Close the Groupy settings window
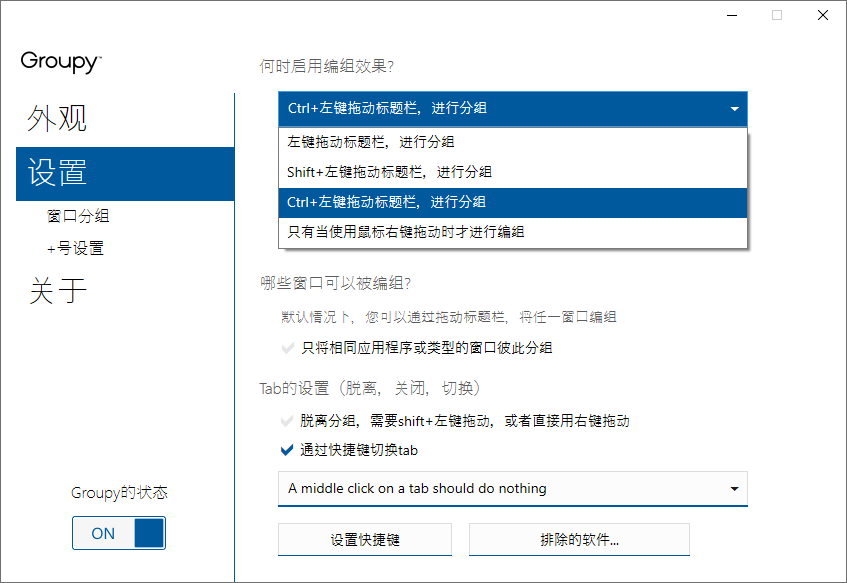 pyautogui.click(x=822, y=15)
